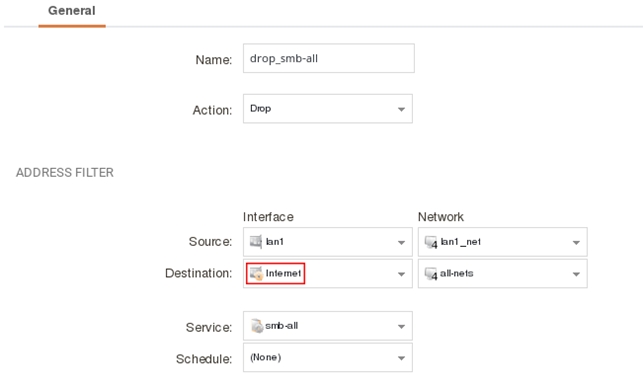Click the all-nets network object icon

click(431, 274)
